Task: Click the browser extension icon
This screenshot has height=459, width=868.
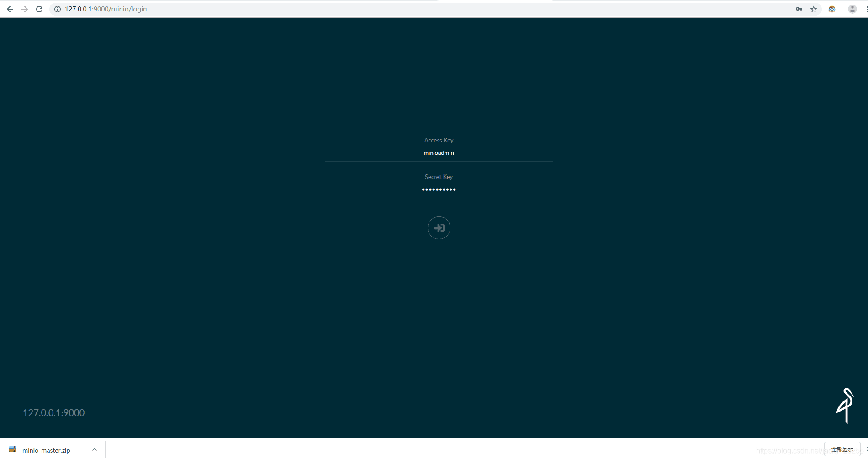Action: tap(832, 9)
